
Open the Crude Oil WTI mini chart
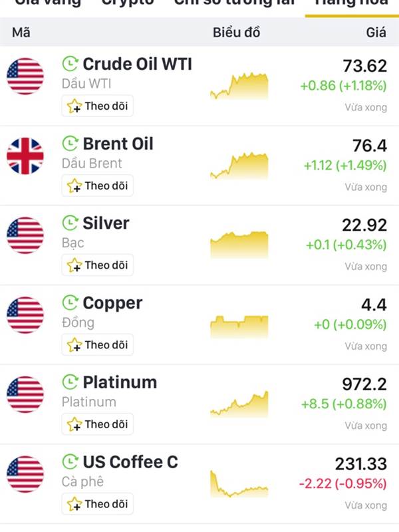[239, 86]
